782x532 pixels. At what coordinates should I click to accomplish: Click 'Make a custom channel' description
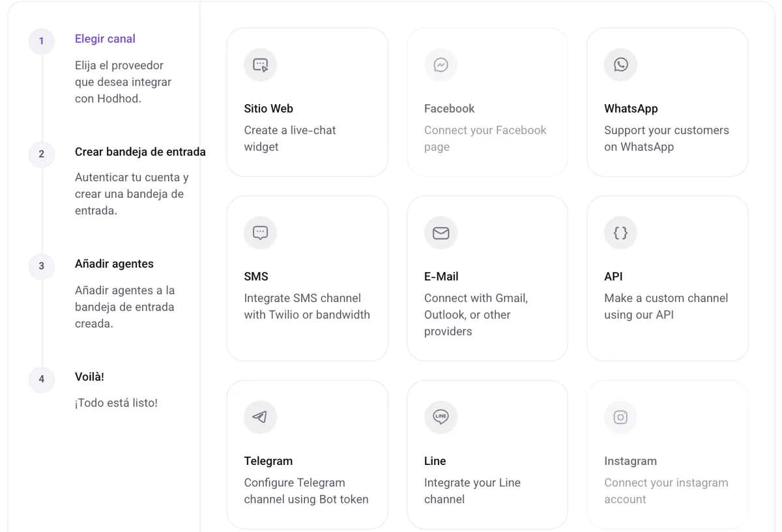pos(666,307)
